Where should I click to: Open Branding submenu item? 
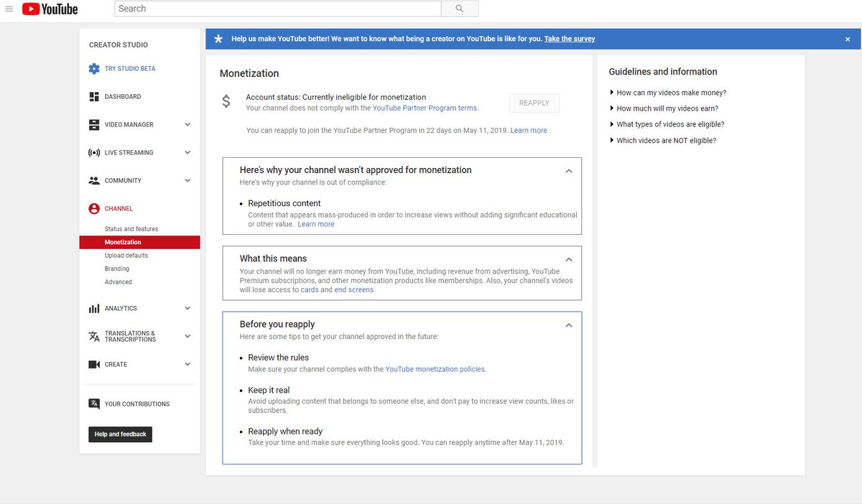point(117,269)
